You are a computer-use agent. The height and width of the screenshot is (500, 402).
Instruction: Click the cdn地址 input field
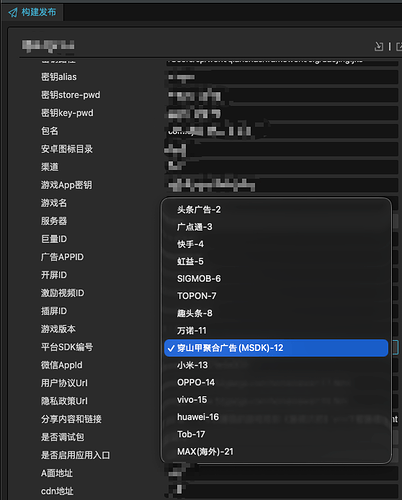pos(282,491)
